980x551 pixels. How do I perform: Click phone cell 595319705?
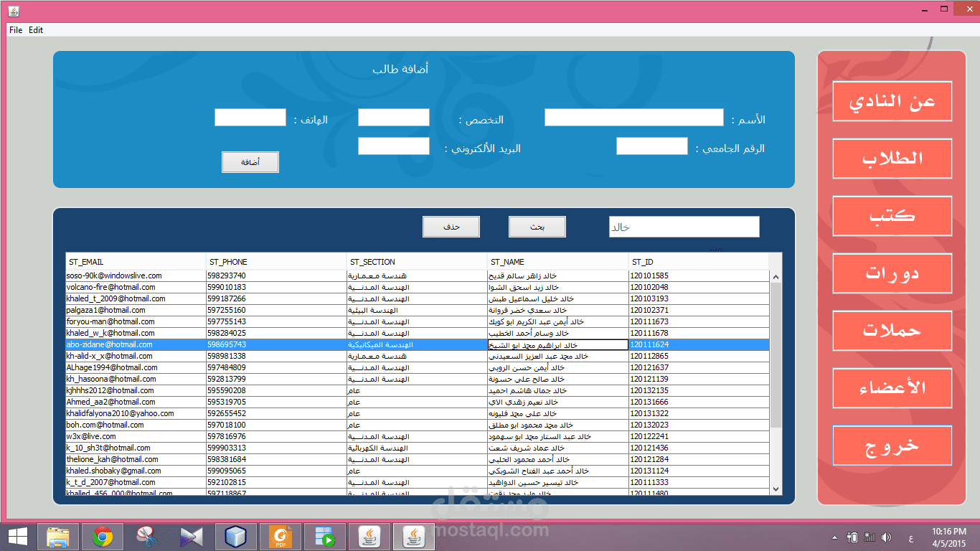[x=276, y=402]
